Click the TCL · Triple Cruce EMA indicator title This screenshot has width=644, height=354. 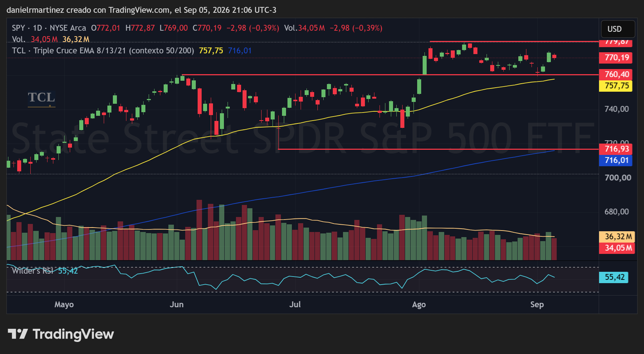tap(103, 51)
